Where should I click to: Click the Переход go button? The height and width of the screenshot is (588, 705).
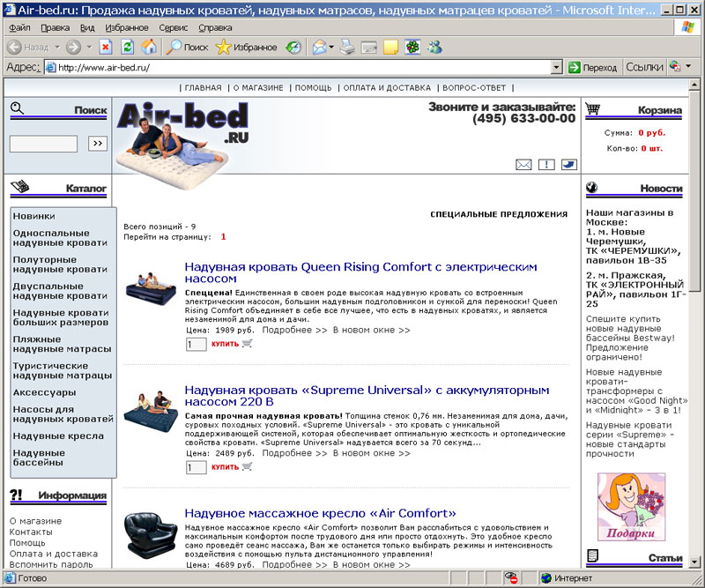(x=592, y=68)
